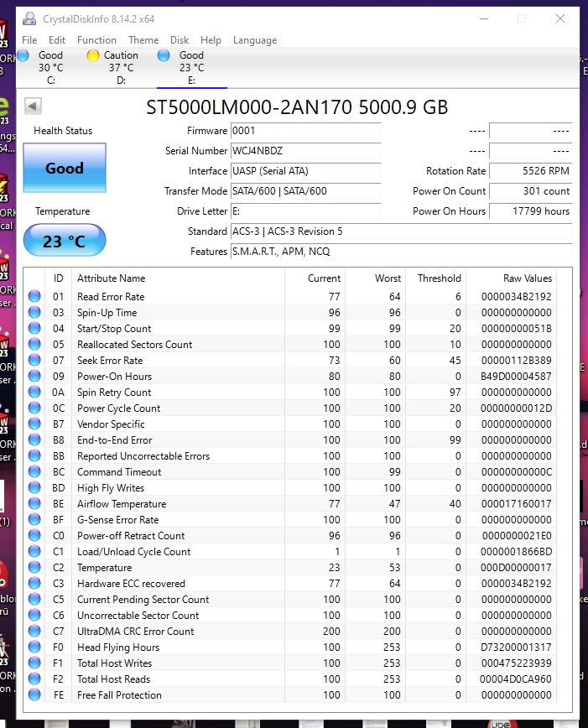Viewport: 588px width, 728px height.
Task: Open the Language menu
Action: [x=254, y=40]
